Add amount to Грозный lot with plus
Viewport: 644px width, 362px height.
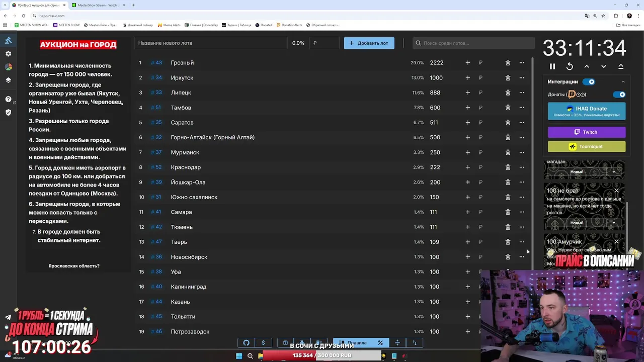click(x=468, y=63)
